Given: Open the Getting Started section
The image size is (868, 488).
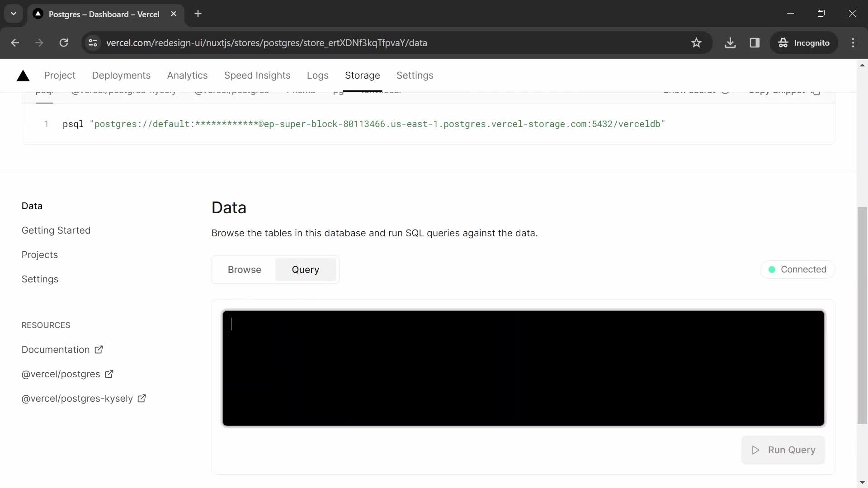Looking at the screenshot, I should coord(56,230).
